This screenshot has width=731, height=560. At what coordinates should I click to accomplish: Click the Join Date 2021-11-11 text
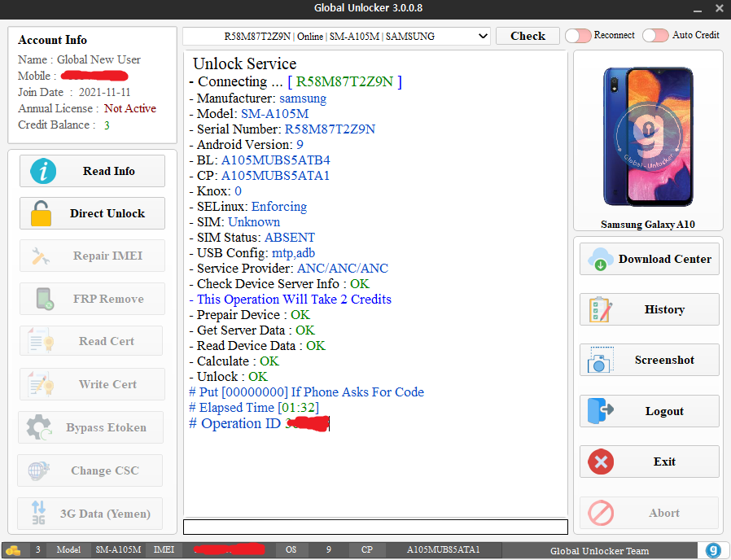[74, 92]
